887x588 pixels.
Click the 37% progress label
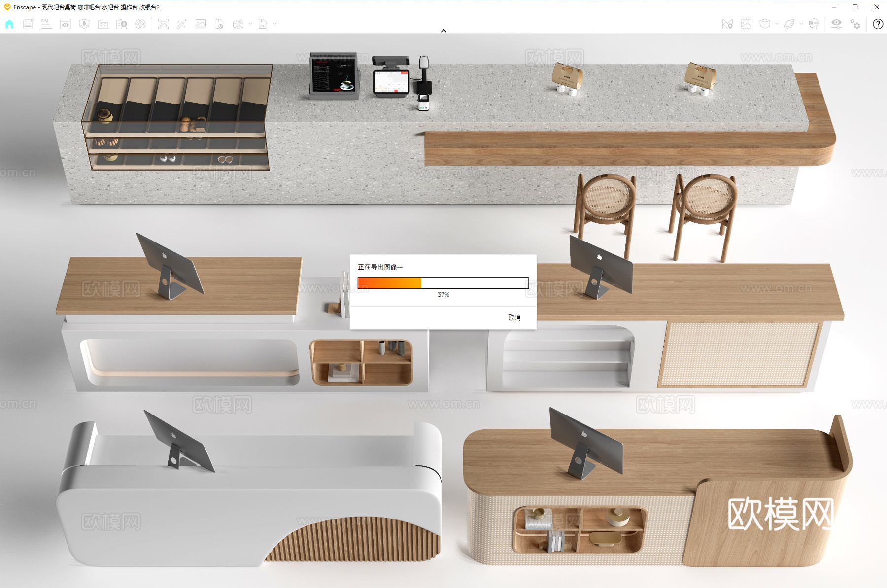(x=443, y=294)
